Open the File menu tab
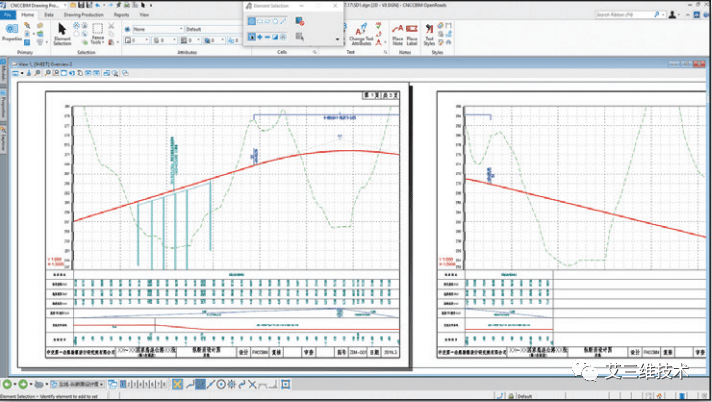712x402 pixels. pos(7,16)
